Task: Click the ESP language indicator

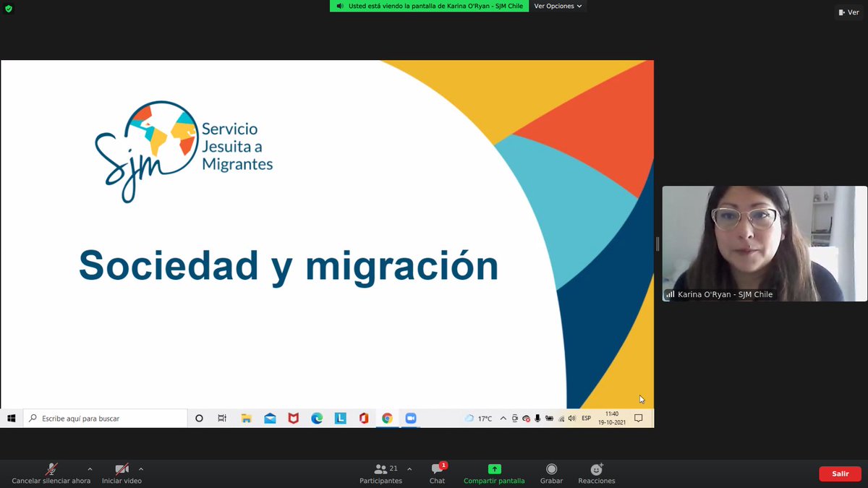Action: point(587,418)
